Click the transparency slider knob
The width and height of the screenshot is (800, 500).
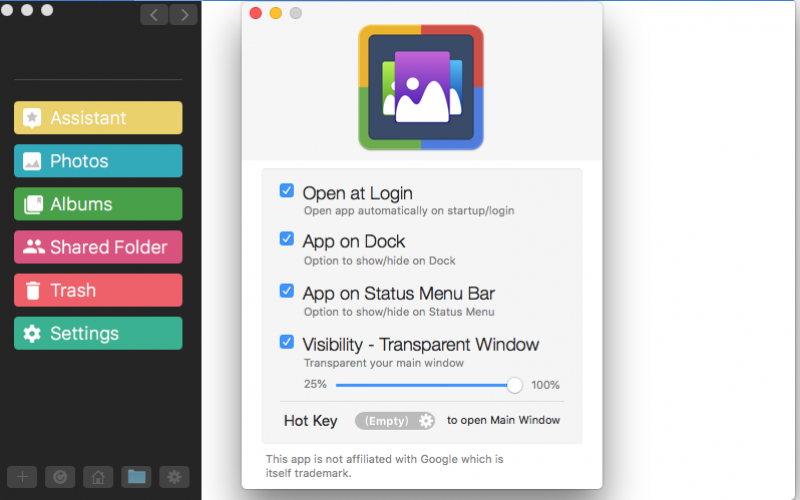tap(515, 385)
